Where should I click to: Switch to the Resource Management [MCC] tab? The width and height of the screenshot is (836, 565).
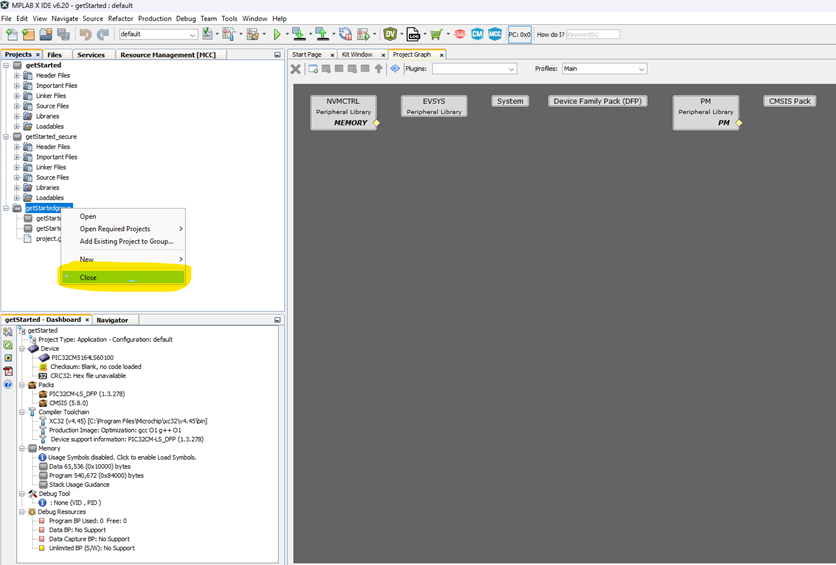pos(168,55)
